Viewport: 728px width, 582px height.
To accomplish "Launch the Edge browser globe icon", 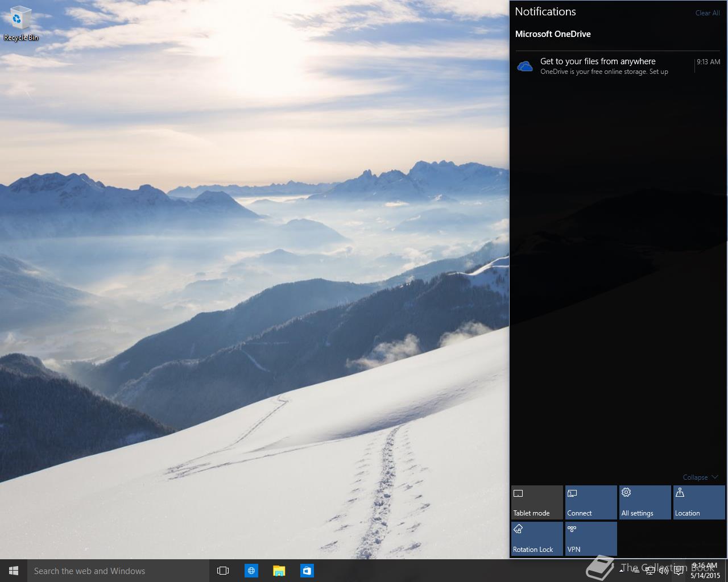I will tap(251, 571).
